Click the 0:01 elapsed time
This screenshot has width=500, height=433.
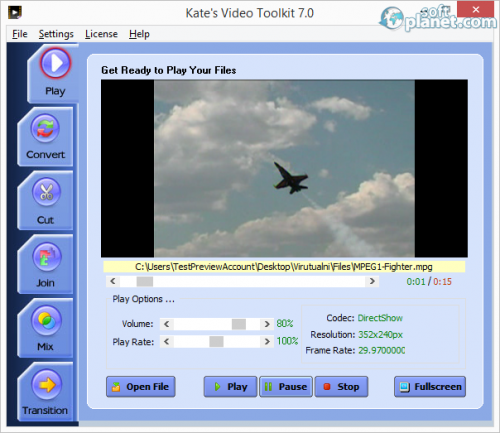pyautogui.click(x=416, y=282)
